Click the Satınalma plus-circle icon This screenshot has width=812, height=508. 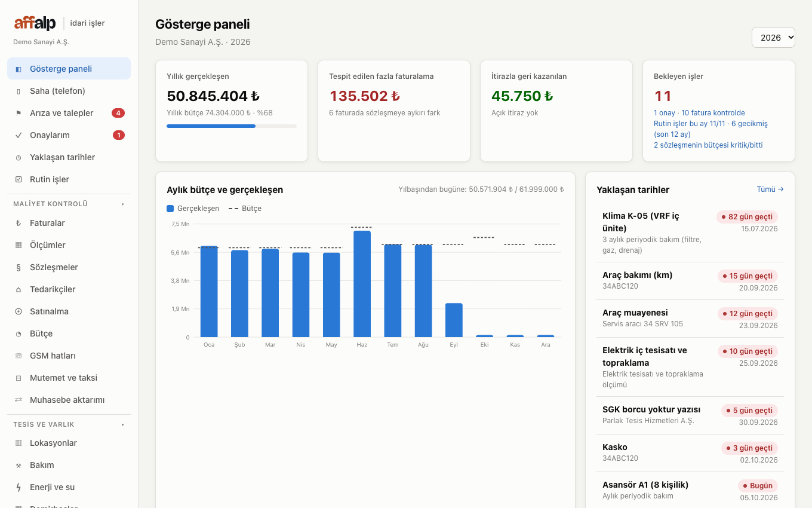(x=18, y=311)
